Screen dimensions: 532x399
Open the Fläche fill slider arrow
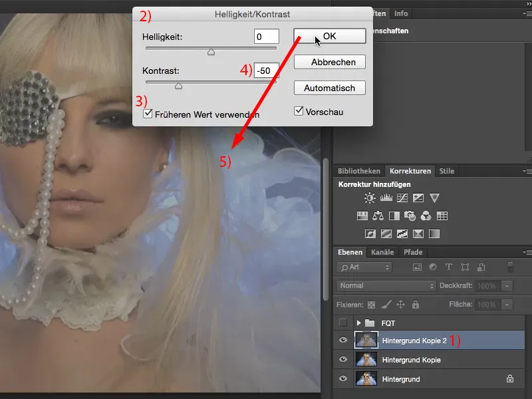click(507, 305)
